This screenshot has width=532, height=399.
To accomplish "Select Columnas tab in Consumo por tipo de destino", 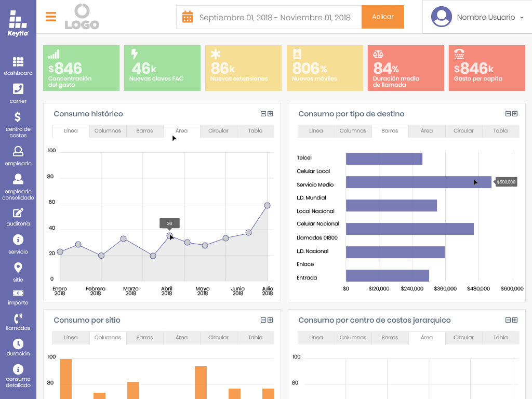I will click(353, 131).
